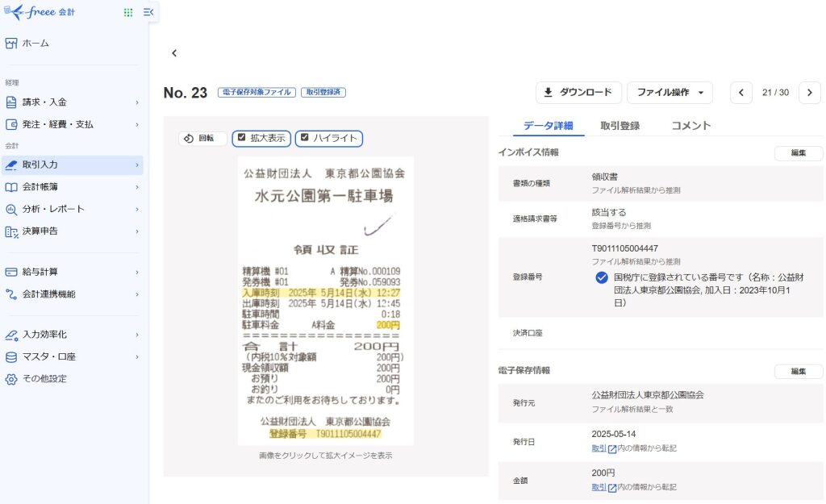Screen dimensions: 826x504
Task: Go to next file with right chevron
Action: 810,93
